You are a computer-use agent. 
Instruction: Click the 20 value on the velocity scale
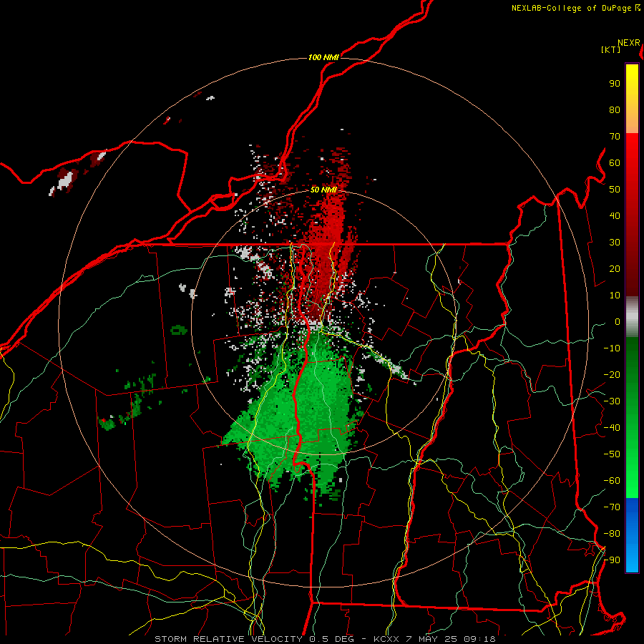615,269
